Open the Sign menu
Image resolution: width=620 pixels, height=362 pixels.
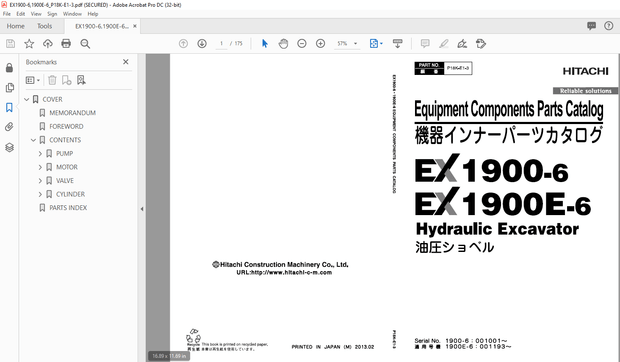pyautogui.click(x=52, y=14)
